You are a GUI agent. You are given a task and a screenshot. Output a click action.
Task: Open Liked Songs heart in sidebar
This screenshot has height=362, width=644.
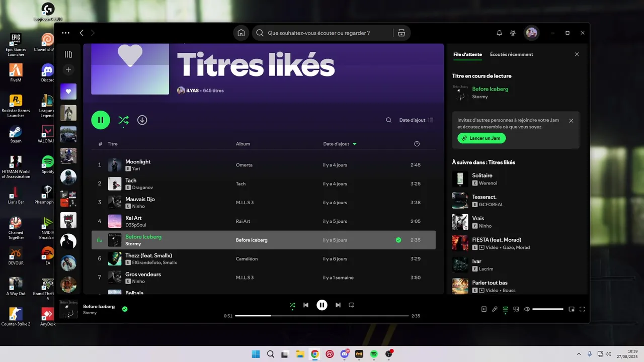click(x=68, y=92)
